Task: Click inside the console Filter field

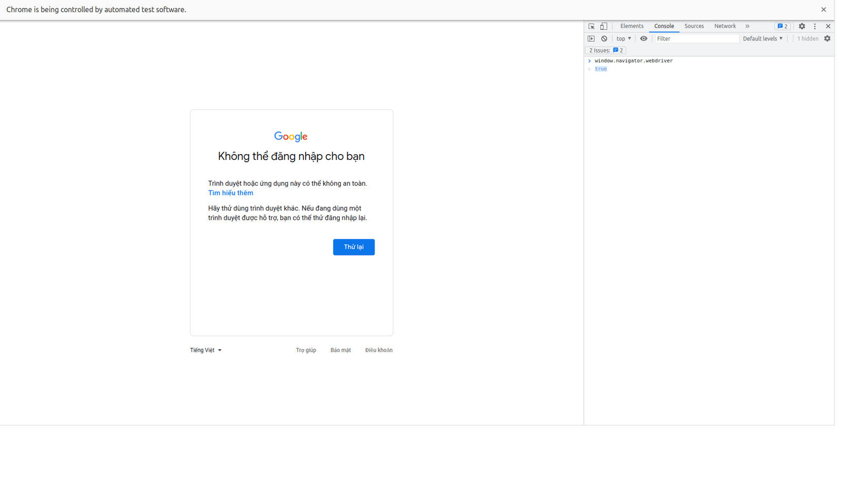Action: tap(694, 38)
